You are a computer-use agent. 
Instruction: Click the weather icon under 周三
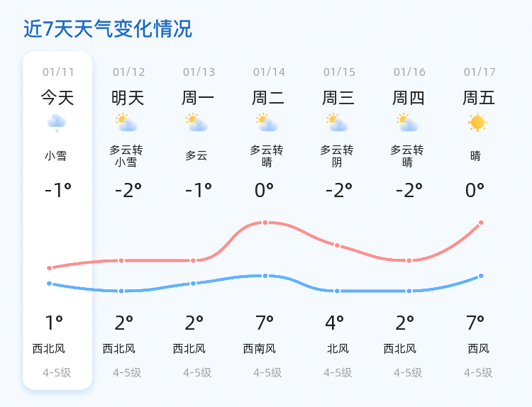pos(337,123)
